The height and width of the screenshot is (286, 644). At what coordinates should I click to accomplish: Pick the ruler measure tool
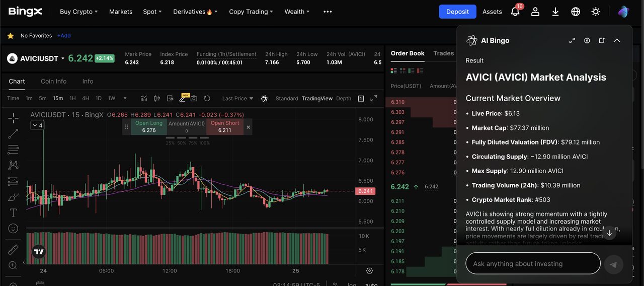coord(13,249)
